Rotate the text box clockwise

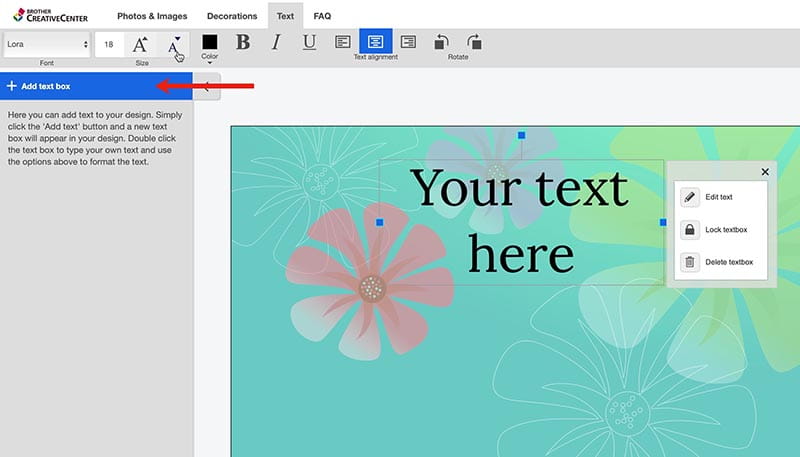(474, 42)
